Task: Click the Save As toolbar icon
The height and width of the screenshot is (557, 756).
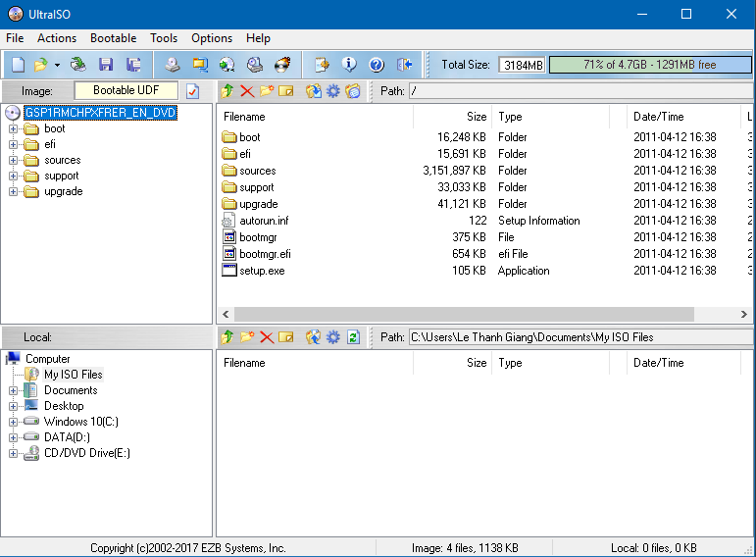Action: point(133,64)
